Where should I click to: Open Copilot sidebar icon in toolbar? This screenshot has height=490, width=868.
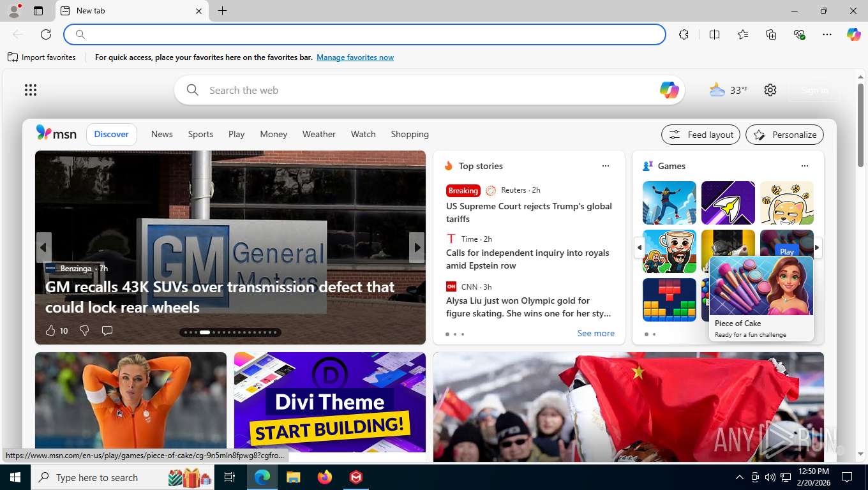click(854, 34)
